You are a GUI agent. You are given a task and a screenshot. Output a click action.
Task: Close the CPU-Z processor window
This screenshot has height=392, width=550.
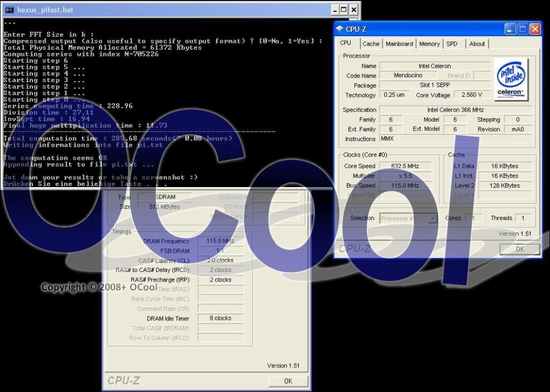click(534, 29)
